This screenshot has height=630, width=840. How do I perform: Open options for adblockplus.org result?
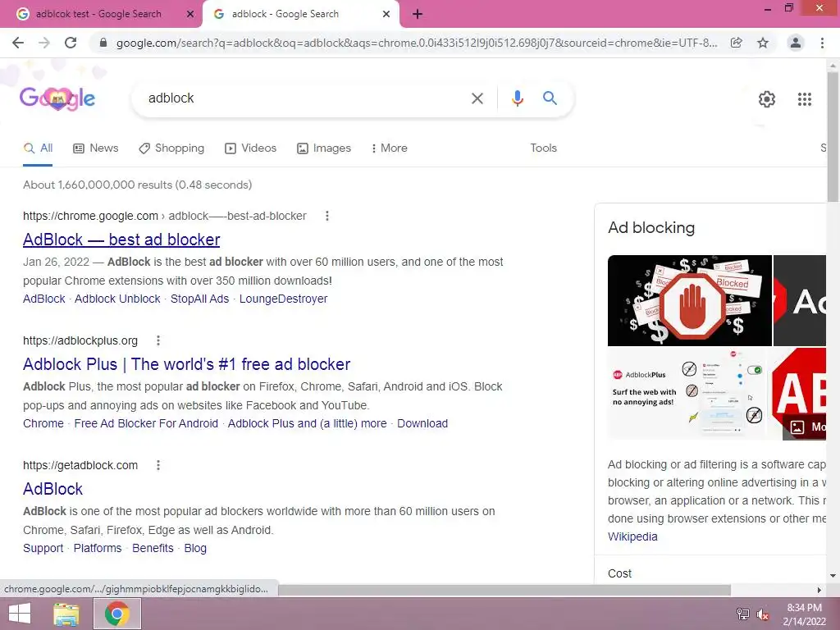158,340
